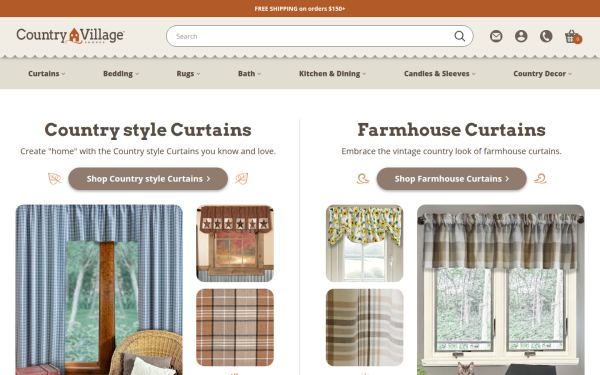Click the Country style Curtains heading
Image resolution: width=600 pixels, height=375 pixels.
click(148, 130)
